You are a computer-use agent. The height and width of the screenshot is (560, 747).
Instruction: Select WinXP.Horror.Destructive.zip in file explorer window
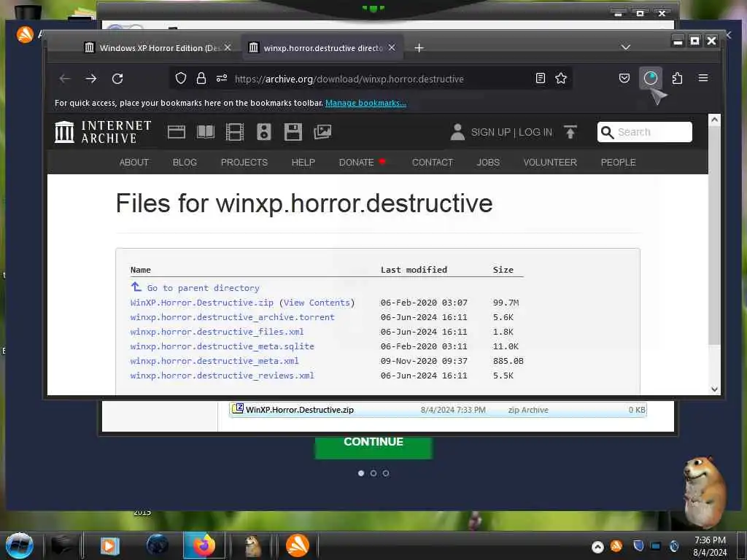click(438, 410)
